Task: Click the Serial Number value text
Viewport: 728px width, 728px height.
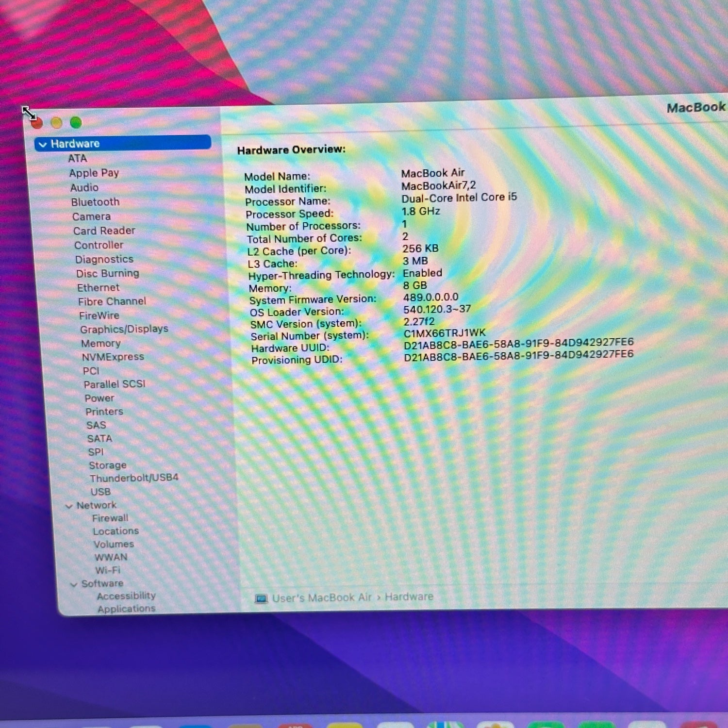Action: coord(444,333)
